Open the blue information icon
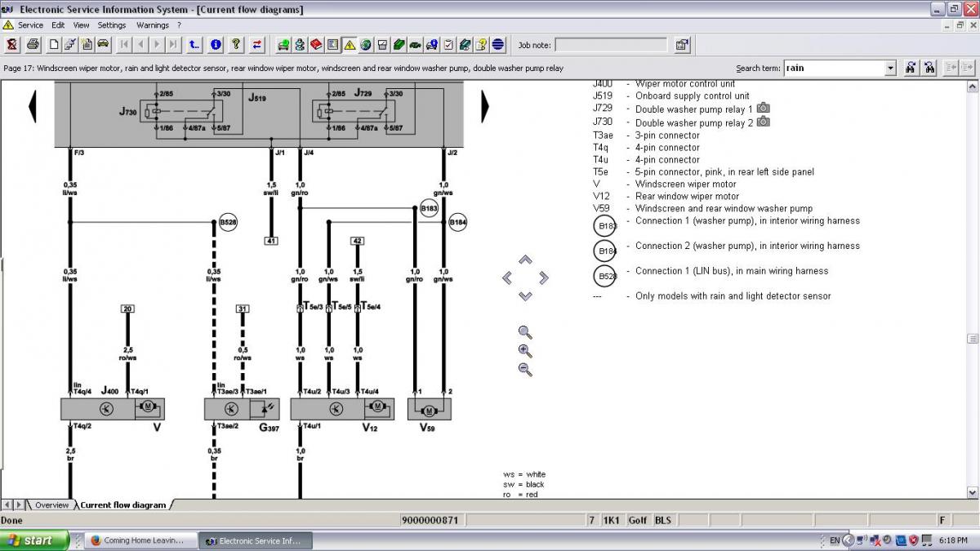 pos(216,44)
